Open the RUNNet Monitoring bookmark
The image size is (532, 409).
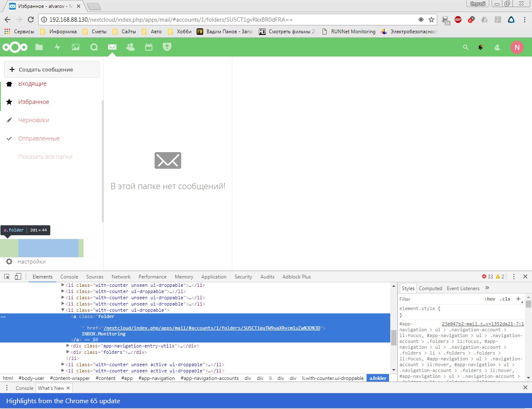click(348, 32)
